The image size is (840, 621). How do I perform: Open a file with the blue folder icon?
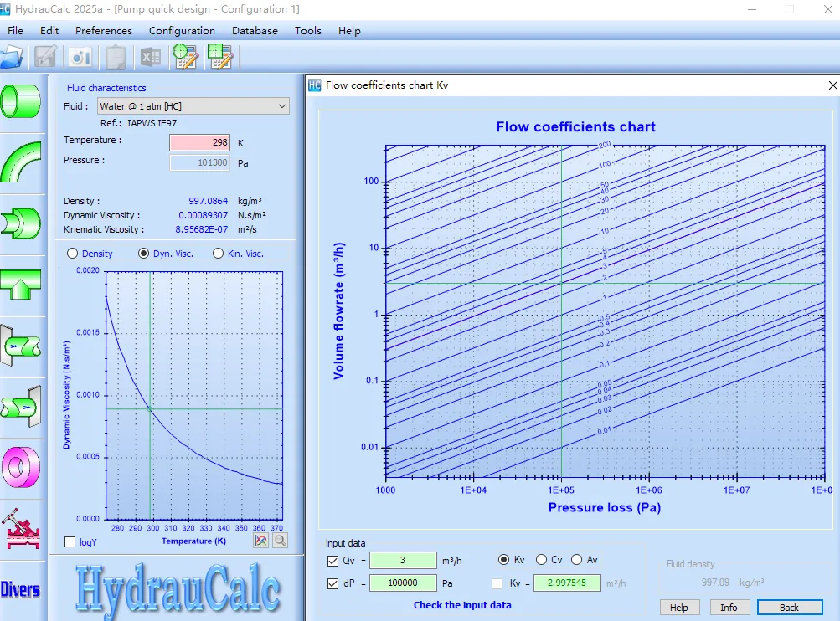tap(11, 57)
